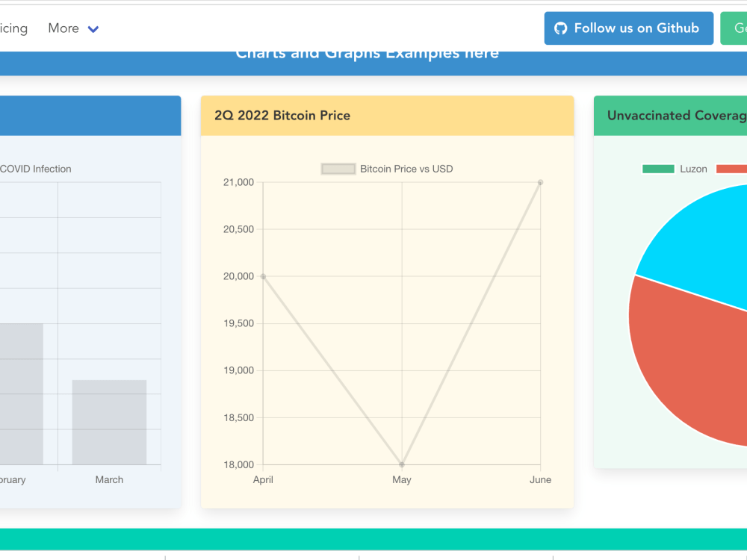Click the April data point on the line chart
Viewport: 747px width, 560px height.
click(262, 276)
